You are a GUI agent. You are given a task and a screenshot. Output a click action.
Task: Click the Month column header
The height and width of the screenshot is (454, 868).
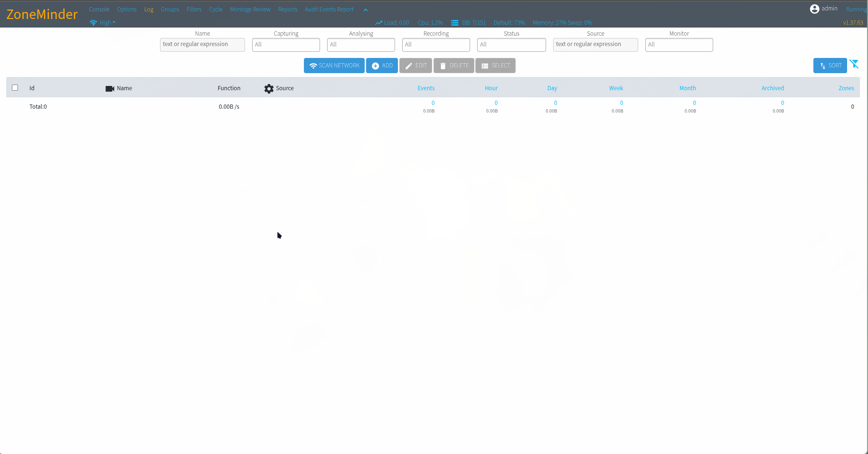pos(688,88)
